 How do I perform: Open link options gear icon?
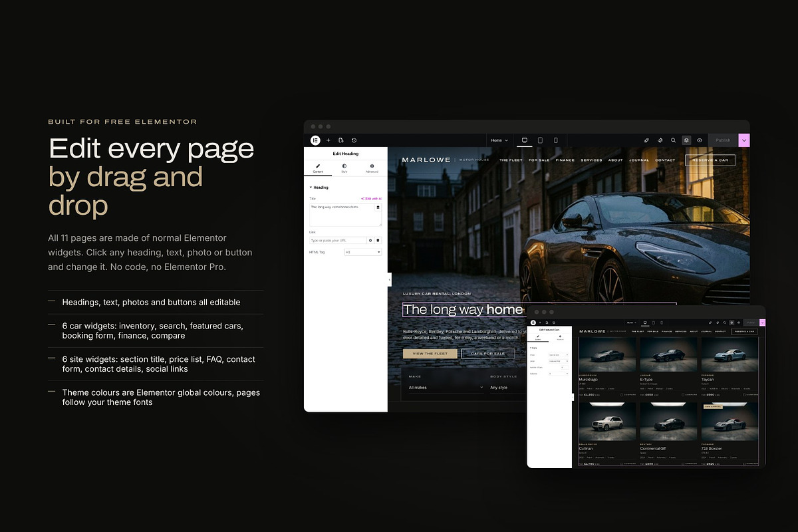pos(370,240)
